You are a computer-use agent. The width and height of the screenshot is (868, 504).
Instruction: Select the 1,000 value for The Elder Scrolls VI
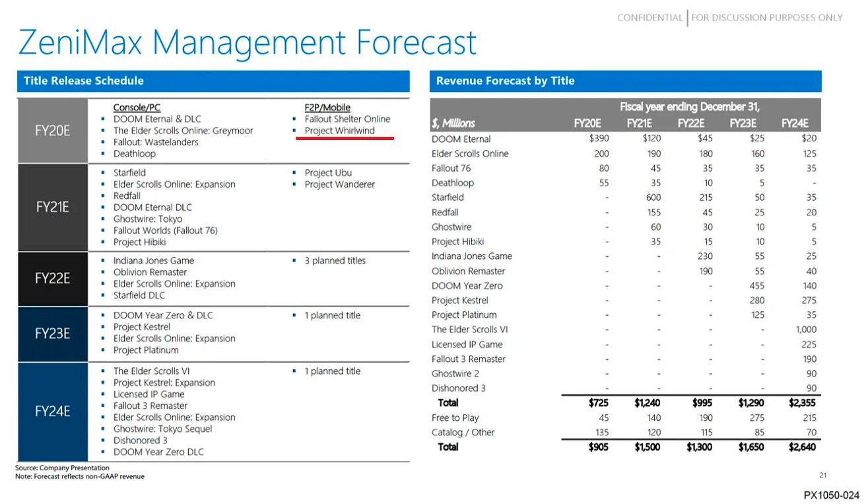(806, 330)
